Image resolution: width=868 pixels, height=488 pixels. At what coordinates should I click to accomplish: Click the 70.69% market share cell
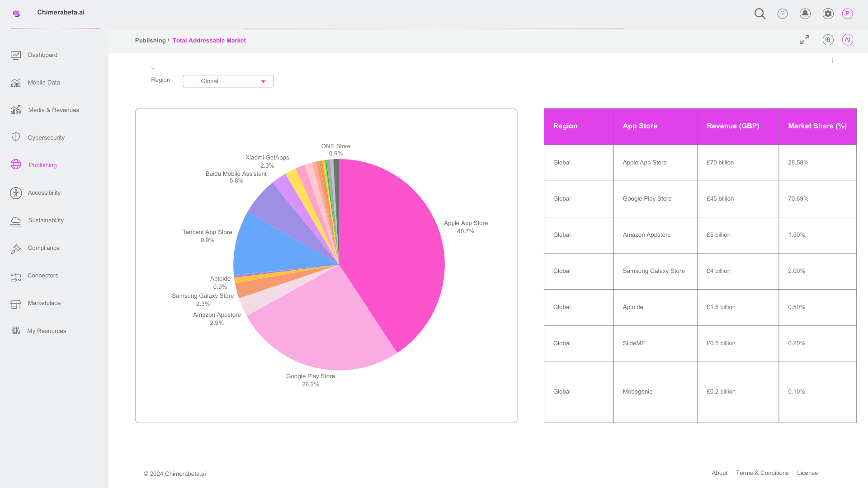817,199
